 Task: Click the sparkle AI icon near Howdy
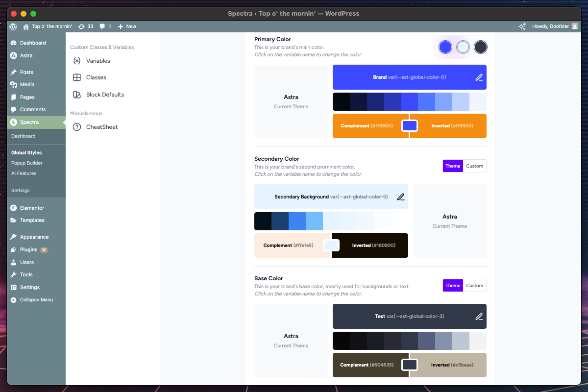[x=522, y=26]
